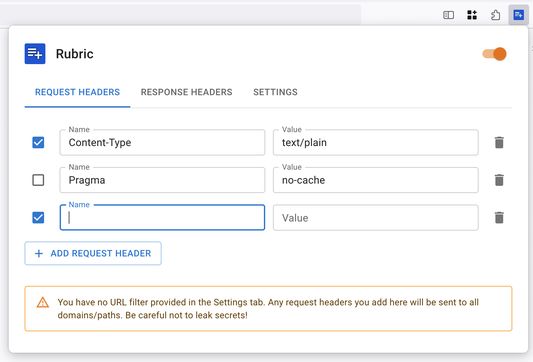Screen dimensions: 533x362
Task: Click the grid sparkle icon in browser toolbar
Action: click(x=472, y=15)
